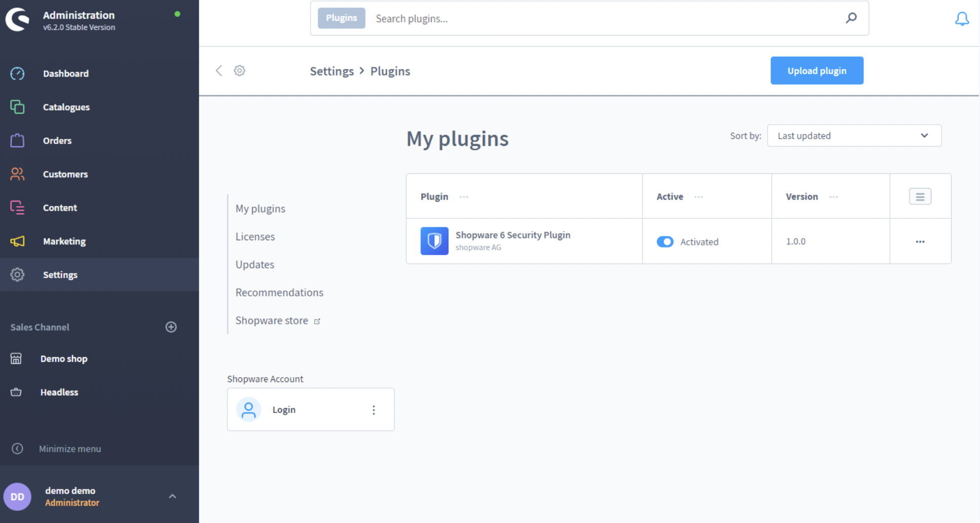
Task: Click the Minimize menu icon
Action: pos(17,449)
